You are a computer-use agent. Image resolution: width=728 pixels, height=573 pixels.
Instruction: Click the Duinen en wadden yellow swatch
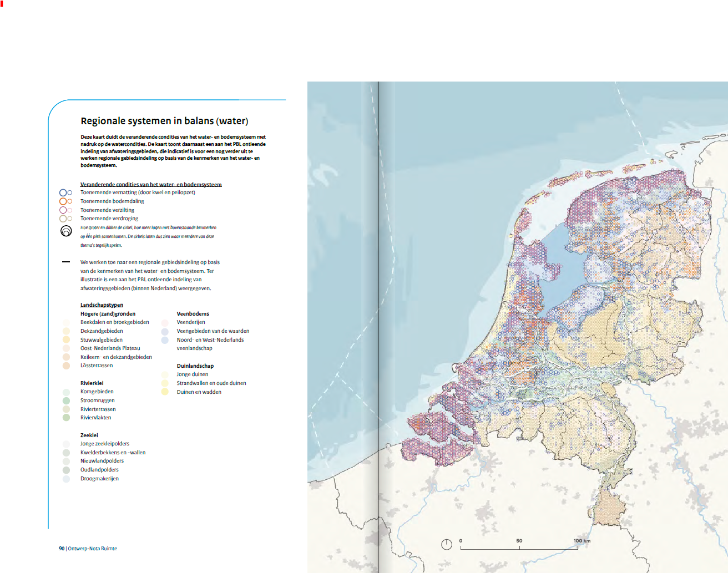165,392
